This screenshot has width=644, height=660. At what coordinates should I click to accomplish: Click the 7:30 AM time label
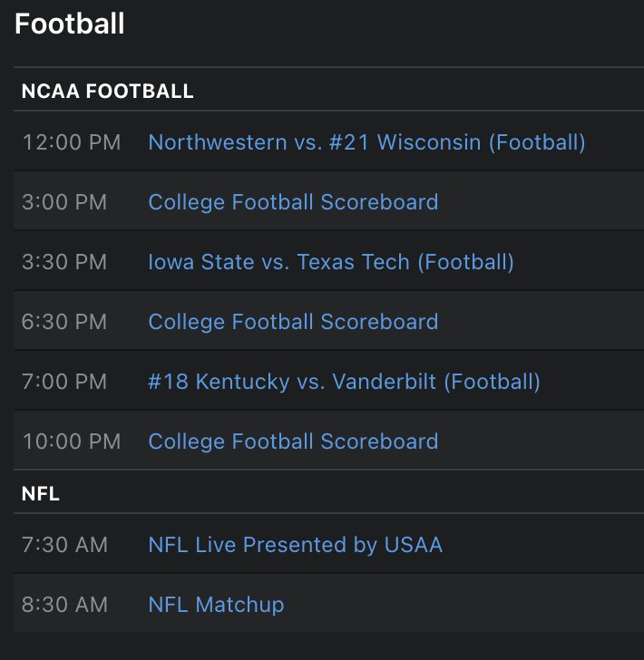coord(64,545)
